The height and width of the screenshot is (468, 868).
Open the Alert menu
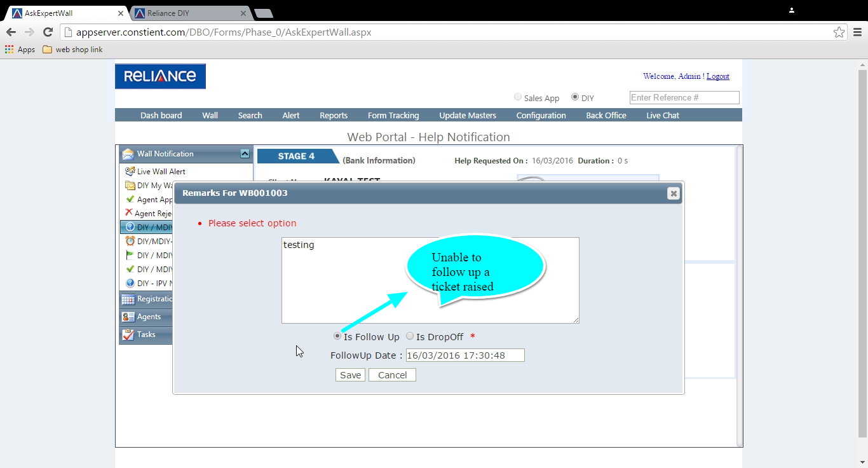tap(291, 115)
